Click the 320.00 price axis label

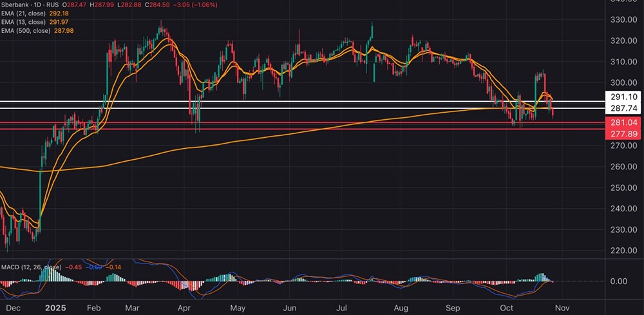coord(624,41)
